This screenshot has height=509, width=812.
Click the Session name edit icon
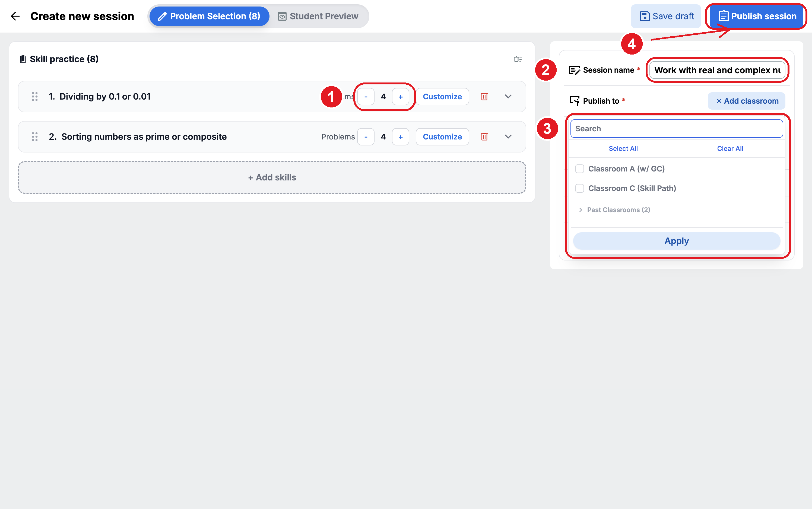(x=574, y=70)
